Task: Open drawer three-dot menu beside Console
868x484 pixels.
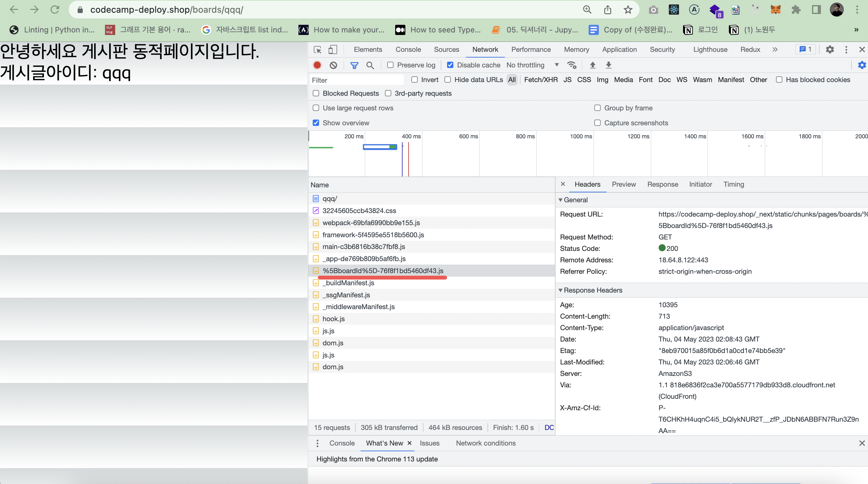Action: point(317,443)
